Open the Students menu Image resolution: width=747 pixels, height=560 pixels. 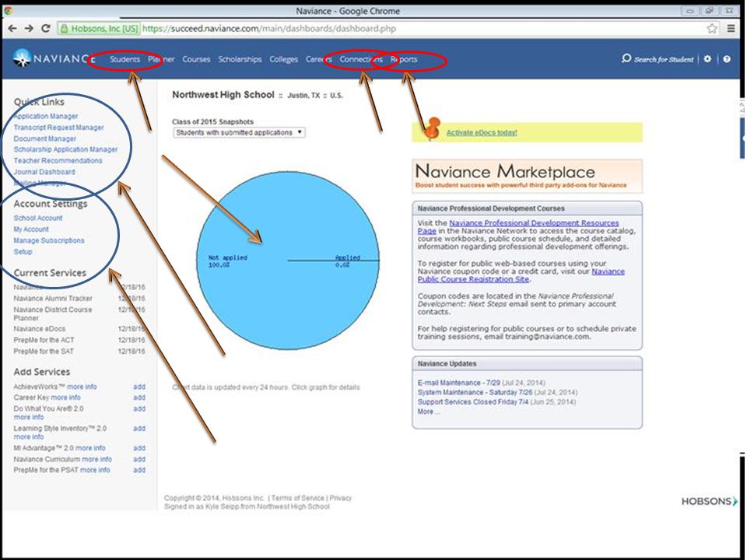point(124,60)
